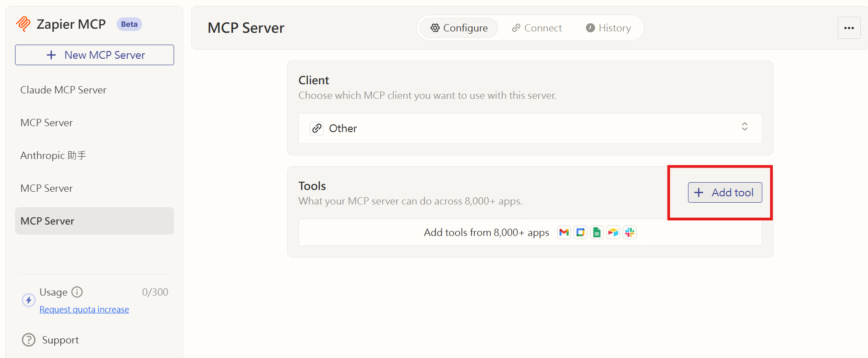Click the Zapier MCP logo icon
The height and width of the screenshot is (358, 868).
[x=23, y=24]
